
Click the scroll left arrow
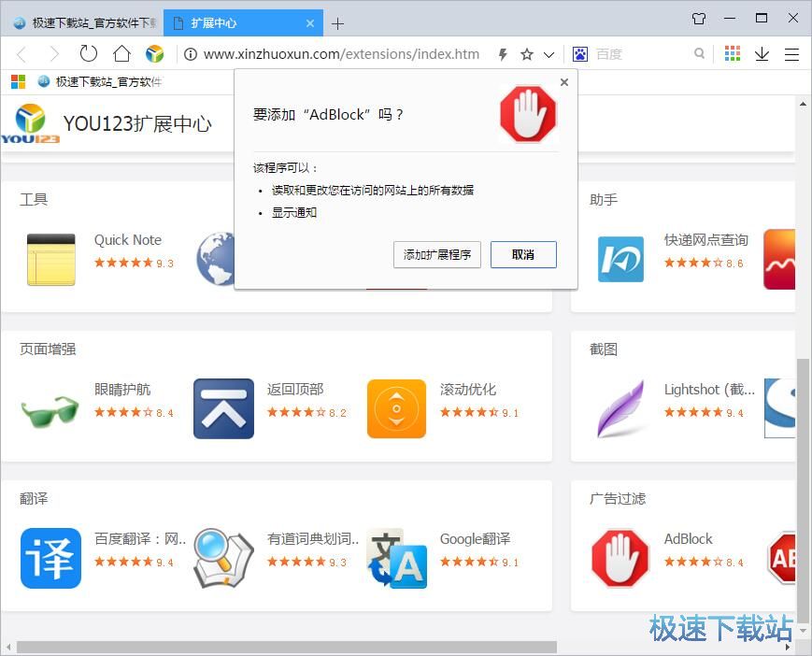pos(8,647)
